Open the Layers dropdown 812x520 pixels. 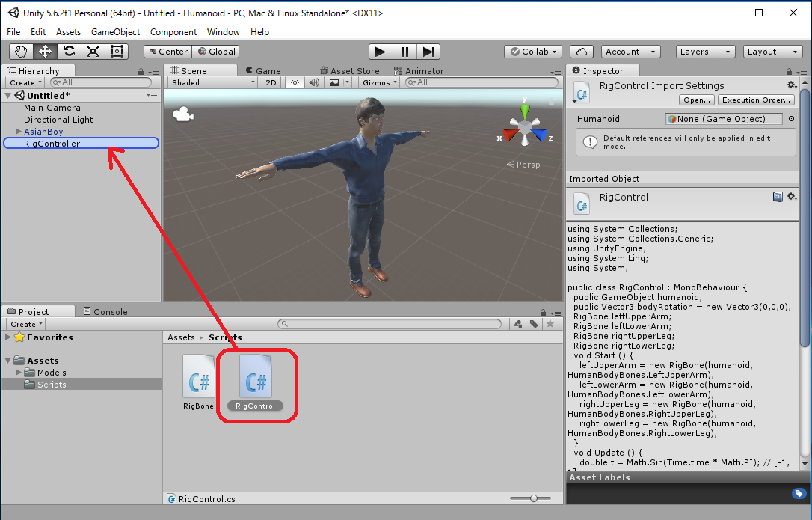pos(705,52)
